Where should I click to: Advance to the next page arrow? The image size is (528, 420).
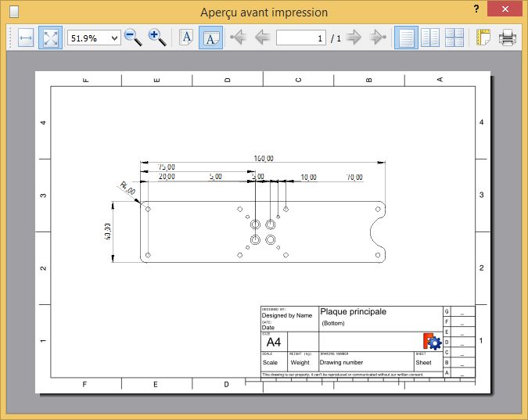coord(354,38)
